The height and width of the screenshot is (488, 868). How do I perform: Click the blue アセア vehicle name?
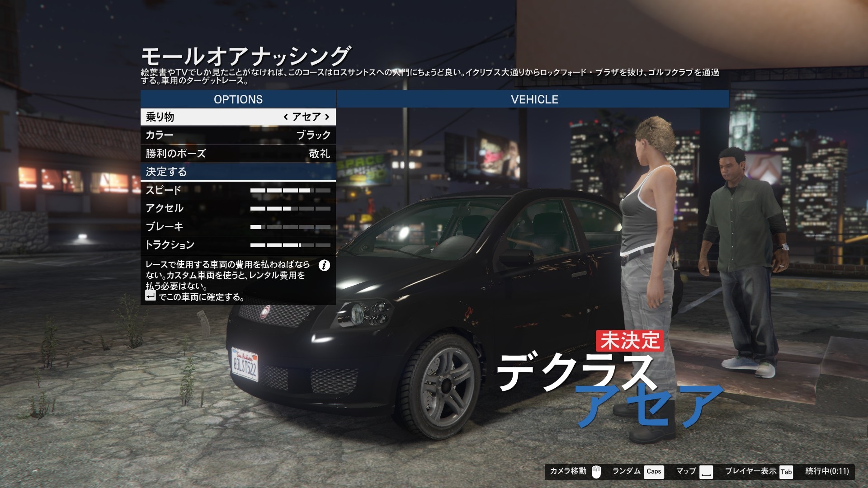[x=650, y=405]
